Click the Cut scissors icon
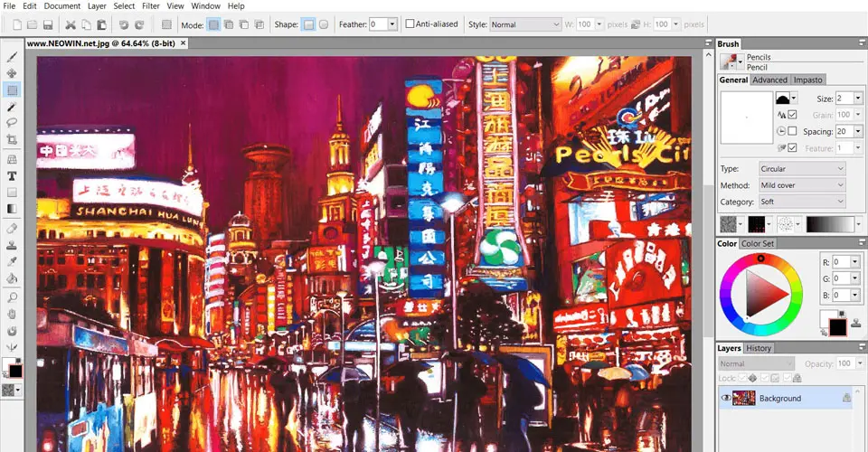This screenshot has height=452, width=868. click(71, 24)
